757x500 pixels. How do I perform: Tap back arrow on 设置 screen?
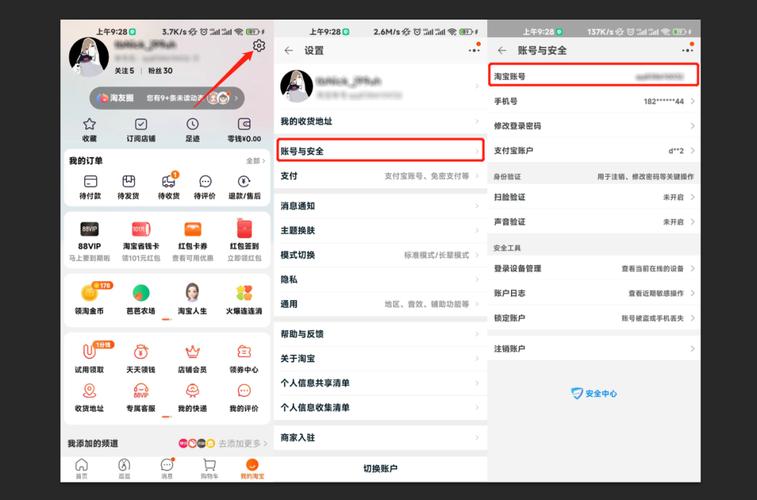(x=289, y=50)
